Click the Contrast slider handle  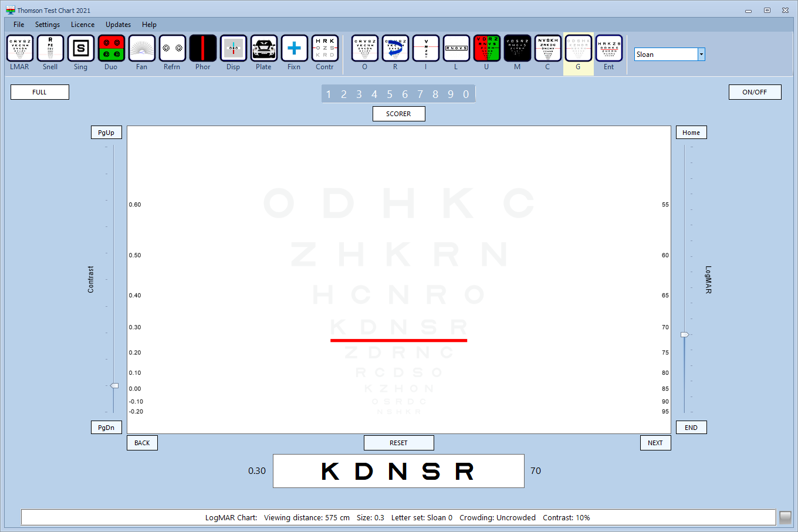tap(114, 385)
